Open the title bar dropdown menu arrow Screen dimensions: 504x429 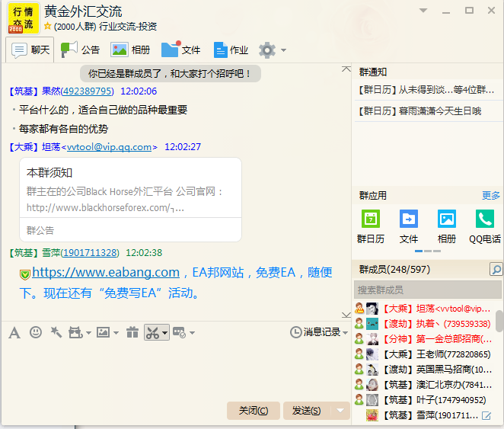point(423,11)
